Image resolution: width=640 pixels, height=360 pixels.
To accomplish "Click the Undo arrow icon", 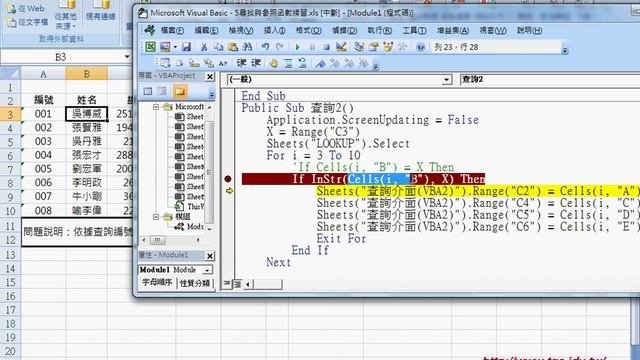I will coord(265,47).
